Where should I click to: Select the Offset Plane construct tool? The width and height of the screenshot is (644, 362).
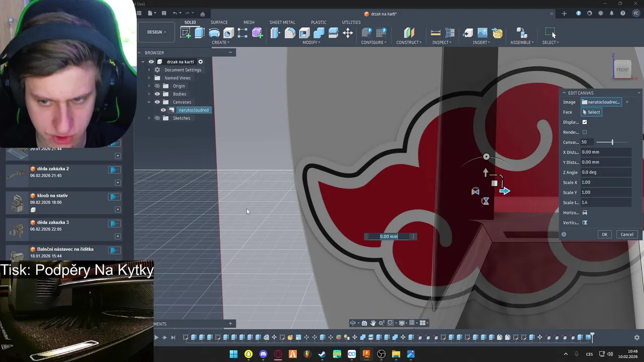pos(409,33)
